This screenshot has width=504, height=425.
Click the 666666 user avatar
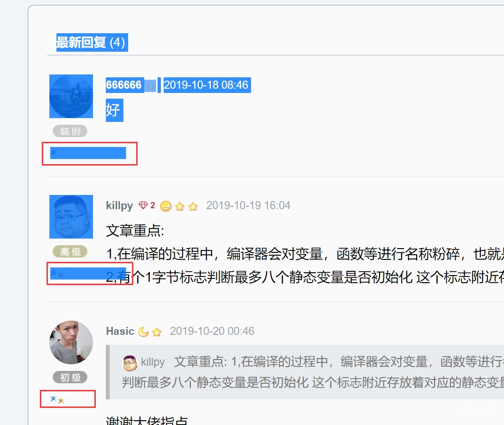tap(71, 96)
